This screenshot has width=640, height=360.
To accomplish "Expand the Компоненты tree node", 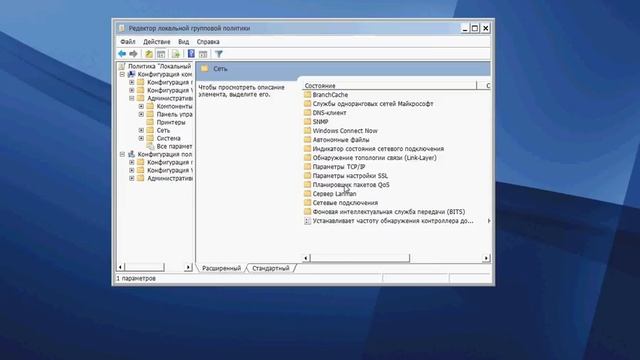I will click(141, 106).
